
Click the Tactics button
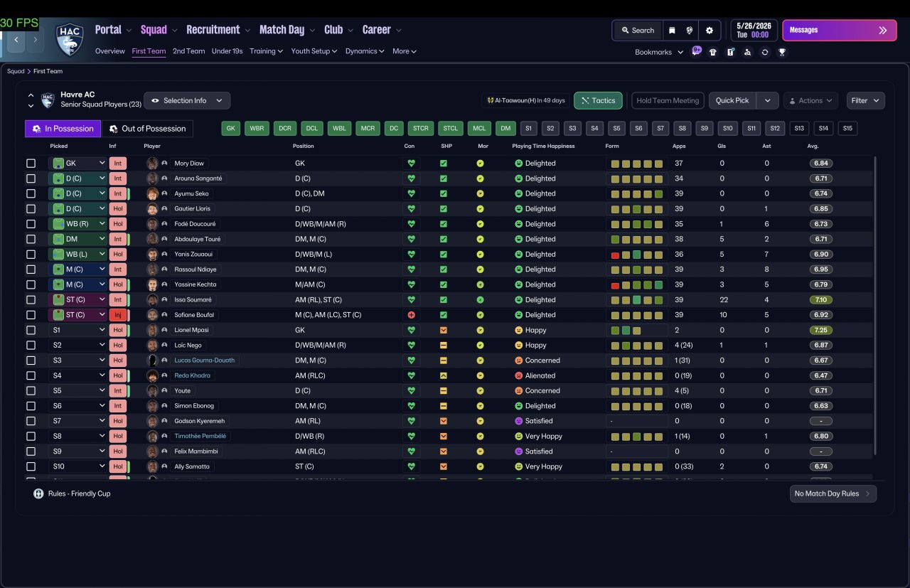point(598,100)
